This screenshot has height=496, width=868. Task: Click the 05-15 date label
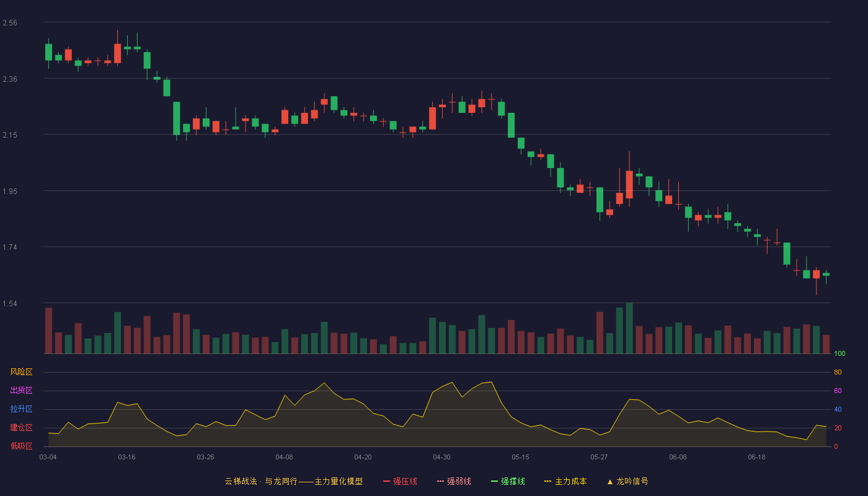pos(520,457)
